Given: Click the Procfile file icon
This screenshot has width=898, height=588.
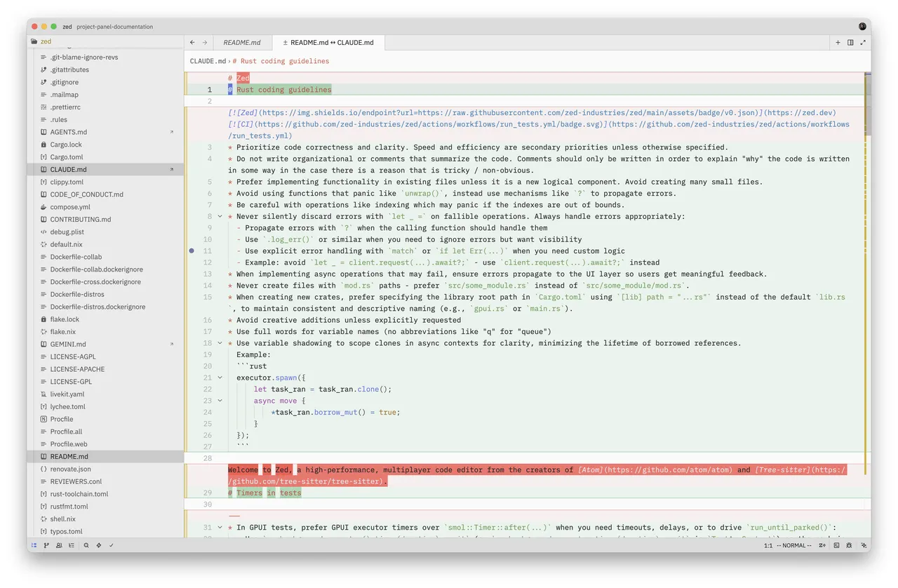Looking at the screenshot, I should (43, 419).
